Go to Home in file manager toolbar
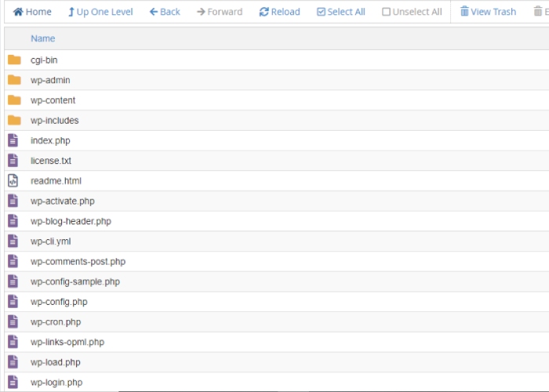The width and height of the screenshot is (549, 392). (x=32, y=12)
